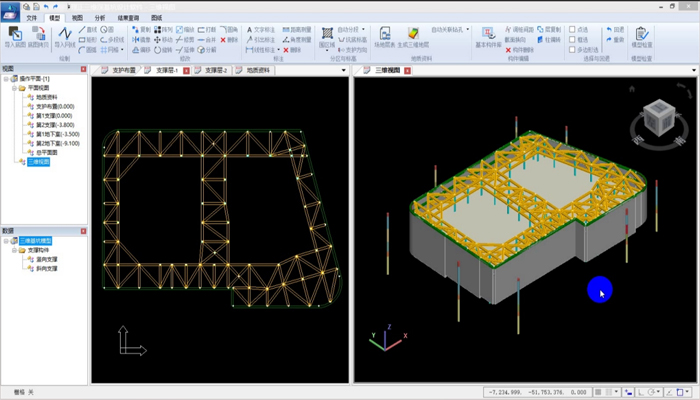Viewport: 700px width, 400px height.
Task: Click the 复制 copy tool in ribbon
Action: (139, 30)
